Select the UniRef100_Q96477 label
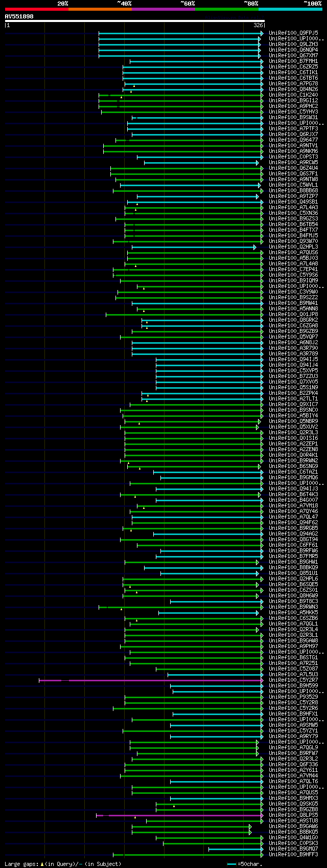Viewport: 327px width, 868px height. [x=293, y=140]
